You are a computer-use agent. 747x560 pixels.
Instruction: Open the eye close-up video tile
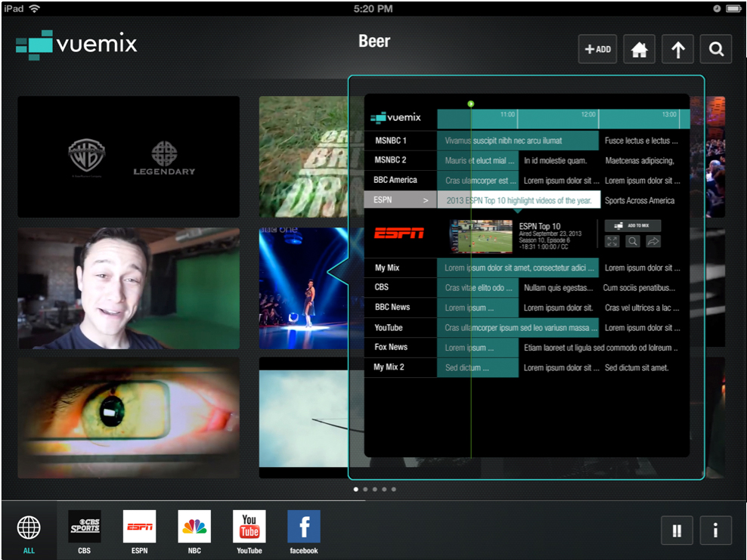[x=129, y=418]
